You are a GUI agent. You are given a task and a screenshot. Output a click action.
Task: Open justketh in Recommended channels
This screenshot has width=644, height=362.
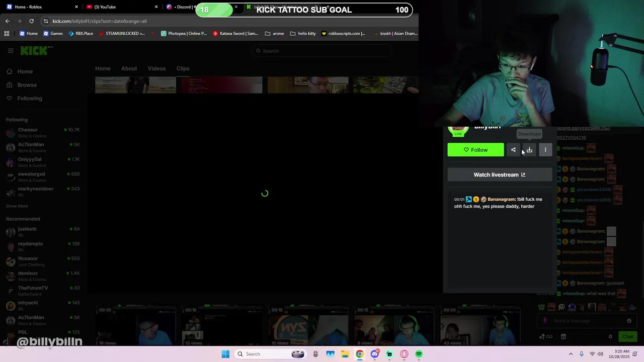pyautogui.click(x=43, y=232)
